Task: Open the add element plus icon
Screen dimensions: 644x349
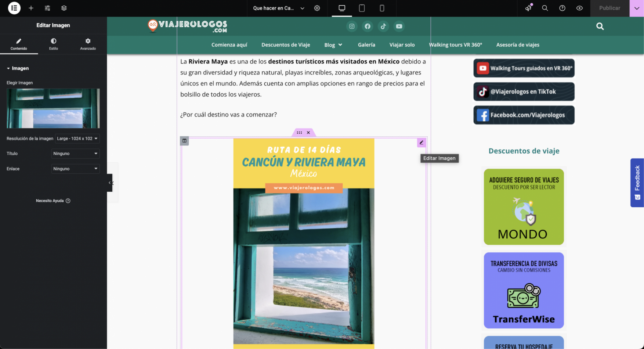Action: point(31,8)
